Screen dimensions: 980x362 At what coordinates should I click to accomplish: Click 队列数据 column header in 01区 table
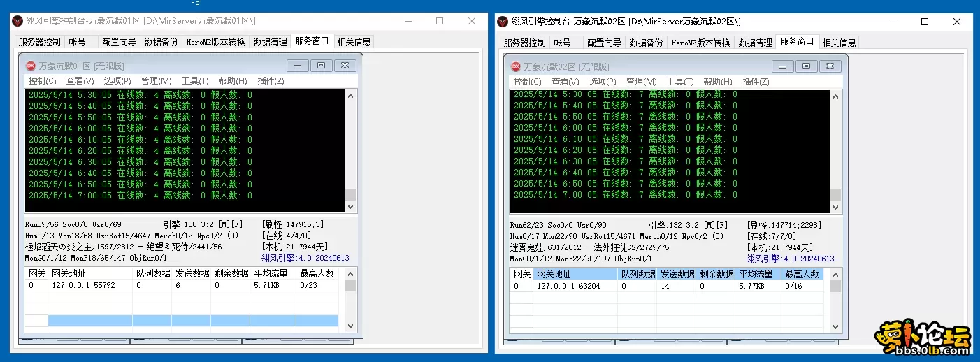153,274
